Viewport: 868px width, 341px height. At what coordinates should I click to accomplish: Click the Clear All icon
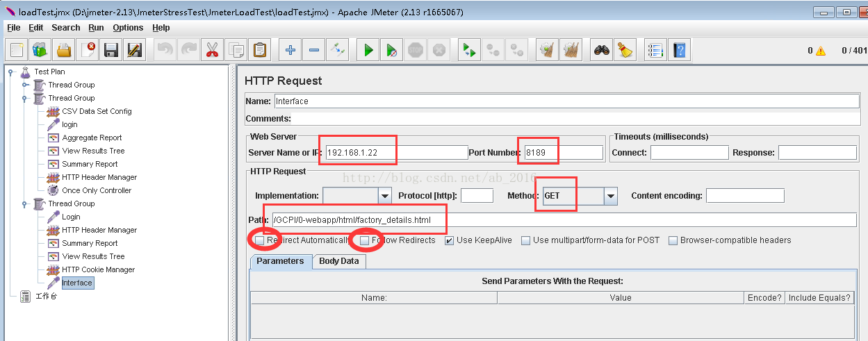point(571,50)
